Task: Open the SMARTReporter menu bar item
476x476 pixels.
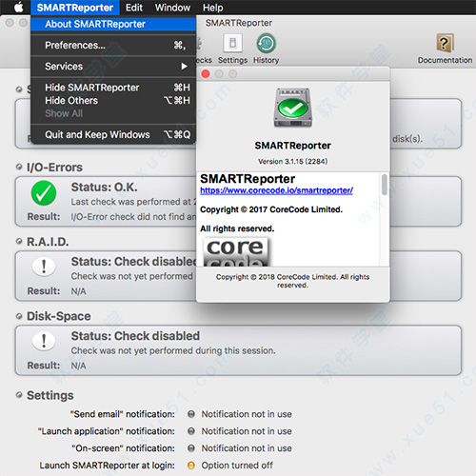Action: point(75,8)
